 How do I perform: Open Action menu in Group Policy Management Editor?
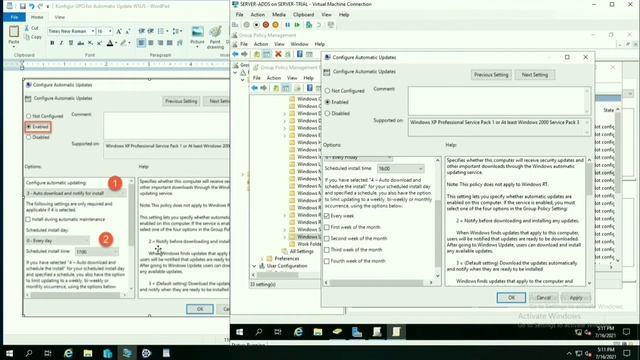(273, 78)
